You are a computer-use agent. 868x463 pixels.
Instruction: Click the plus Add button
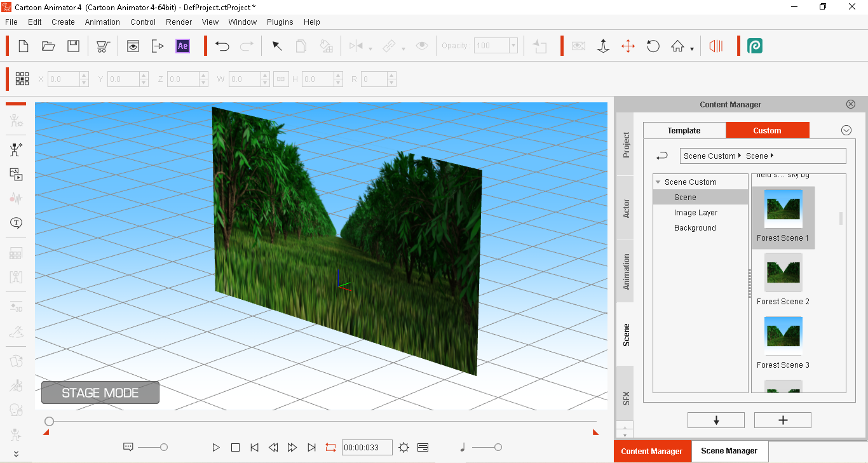pyautogui.click(x=782, y=420)
